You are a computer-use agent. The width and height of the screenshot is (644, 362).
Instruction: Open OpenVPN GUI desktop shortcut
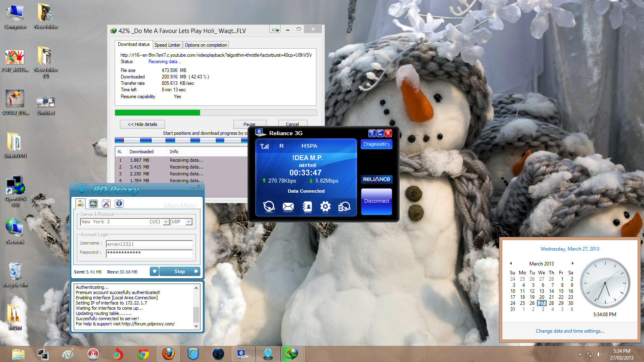click(x=15, y=191)
